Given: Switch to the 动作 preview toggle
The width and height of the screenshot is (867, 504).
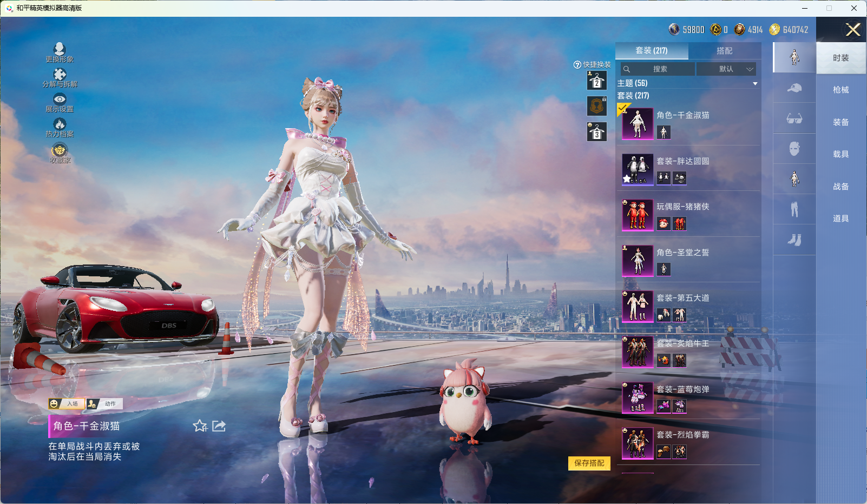Looking at the screenshot, I should tap(104, 403).
